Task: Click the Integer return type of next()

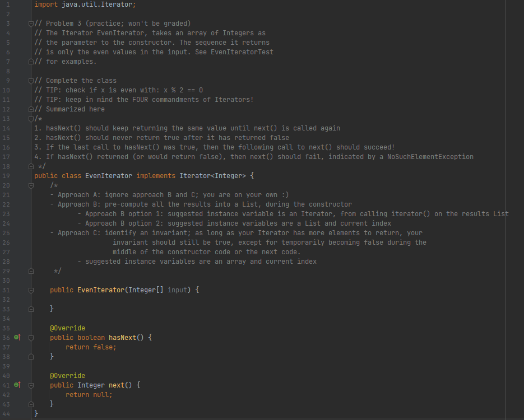Action: 91,385
